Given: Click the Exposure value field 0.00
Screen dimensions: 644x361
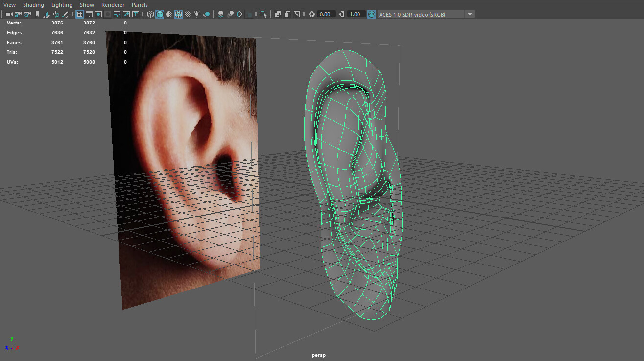Looking at the screenshot, I should (x=325, y=14).
